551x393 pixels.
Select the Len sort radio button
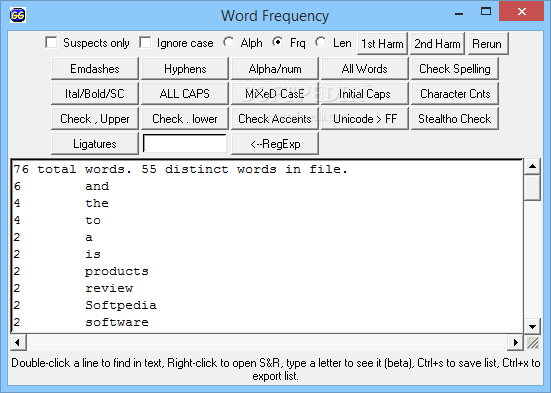tap(321, 43)
